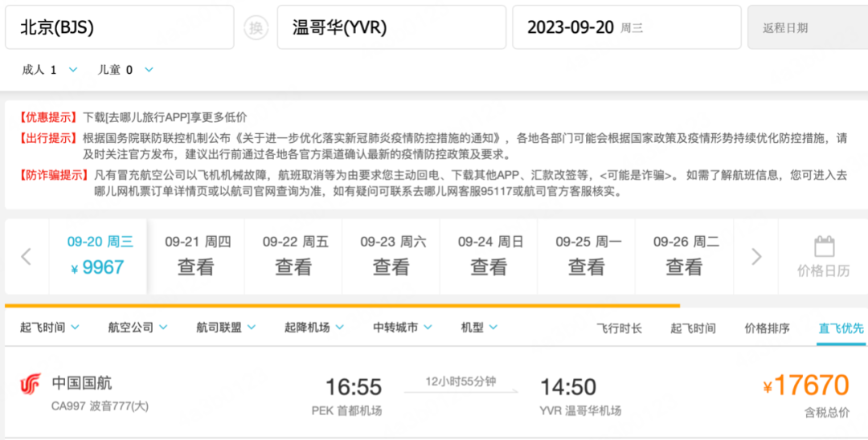
Task: Click the 中国国航 airline name
Action: click(x=82, y=382)
